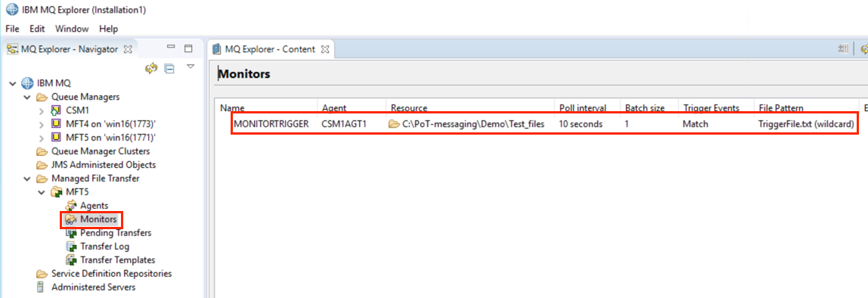This screenshot has height=298, width=868.
Task: Select Transfer Templates under MFT5
Action: point(117,259)
